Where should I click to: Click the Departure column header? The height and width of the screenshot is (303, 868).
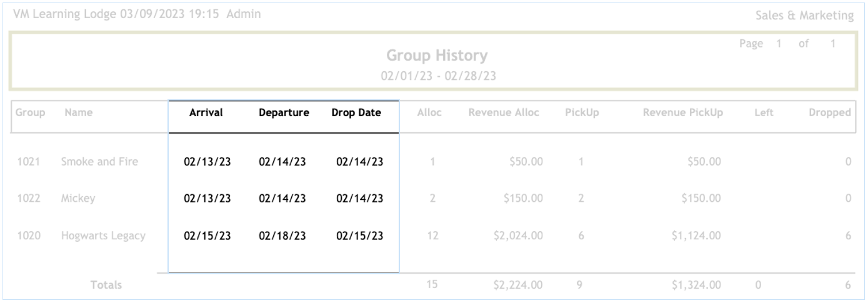pyautogui.click(x=284, y=113)
